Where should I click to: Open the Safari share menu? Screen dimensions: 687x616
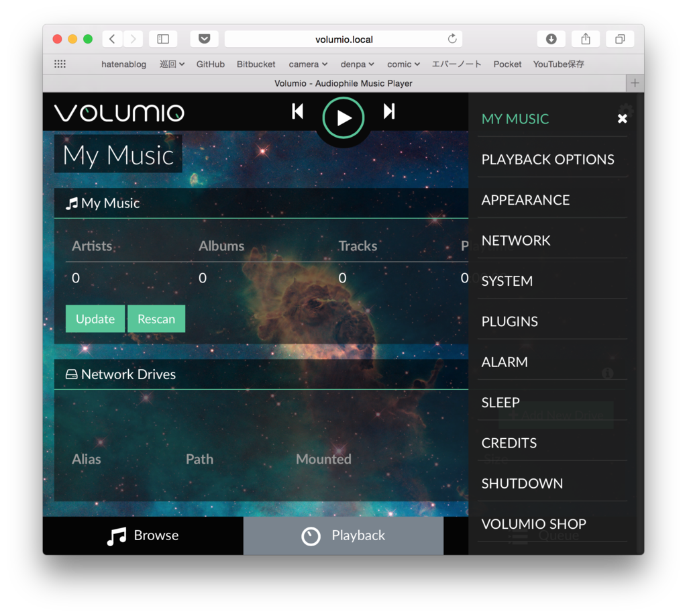pos(586,39)
